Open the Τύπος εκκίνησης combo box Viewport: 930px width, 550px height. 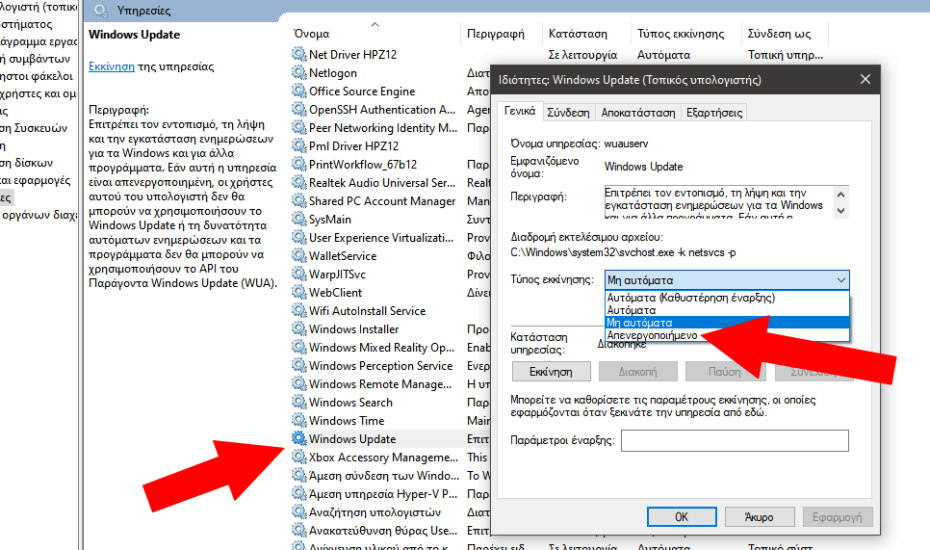coord(727,280)
